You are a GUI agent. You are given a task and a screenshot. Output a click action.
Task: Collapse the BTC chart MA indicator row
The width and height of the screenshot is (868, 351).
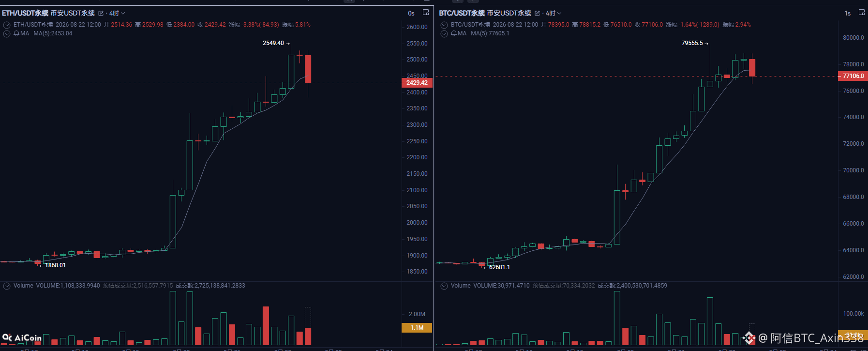coord(444,34)
